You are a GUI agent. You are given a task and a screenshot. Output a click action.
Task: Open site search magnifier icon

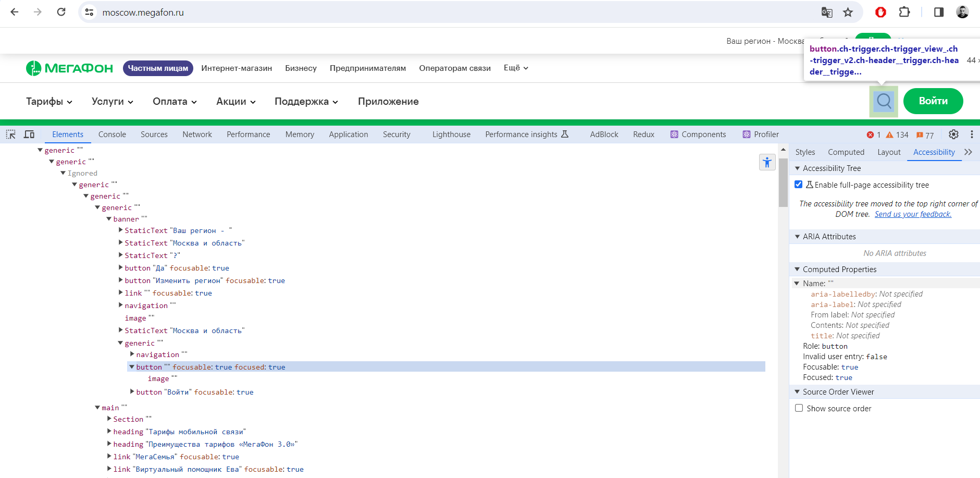(884, 101)
